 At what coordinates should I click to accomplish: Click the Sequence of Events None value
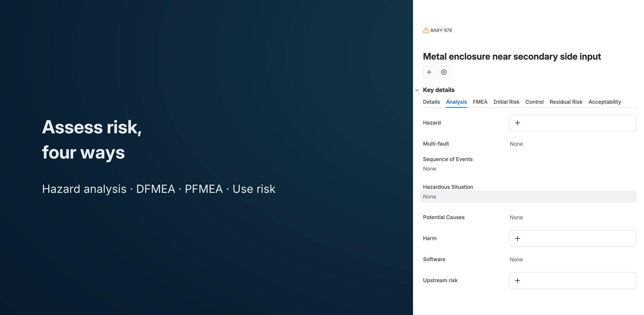tap(429, 169)
